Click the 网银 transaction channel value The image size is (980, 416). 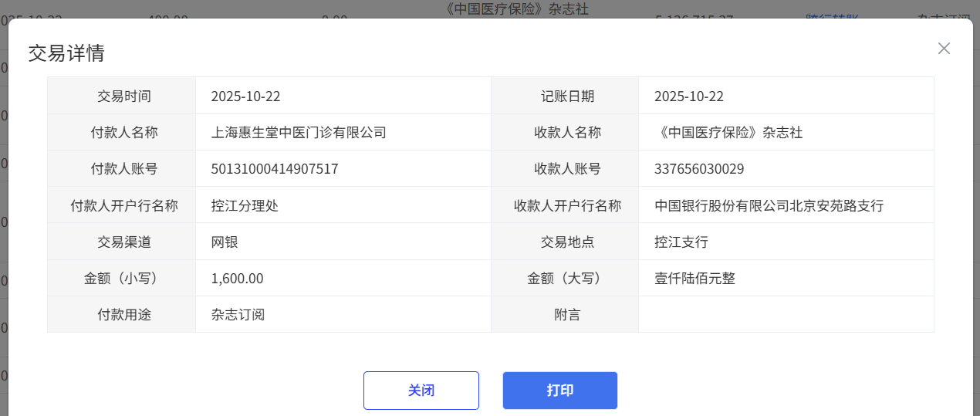pyautogui.click(x=225, y=242)
